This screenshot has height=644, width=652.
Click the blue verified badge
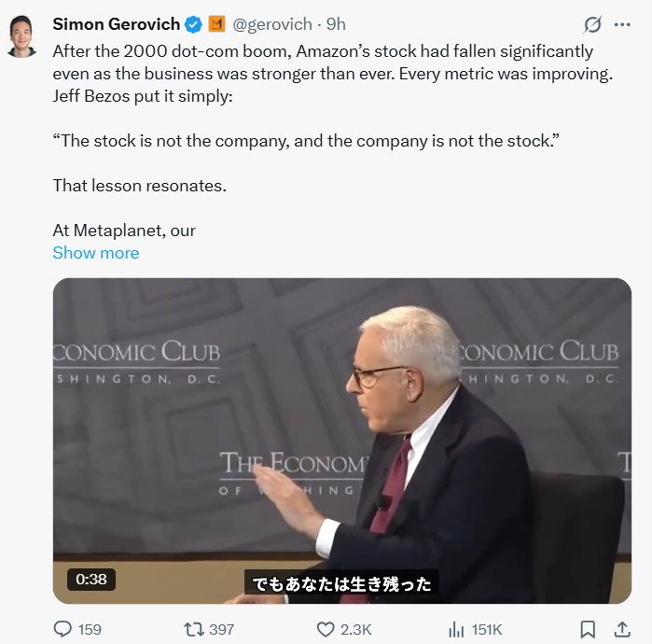(x=193, y=23)
